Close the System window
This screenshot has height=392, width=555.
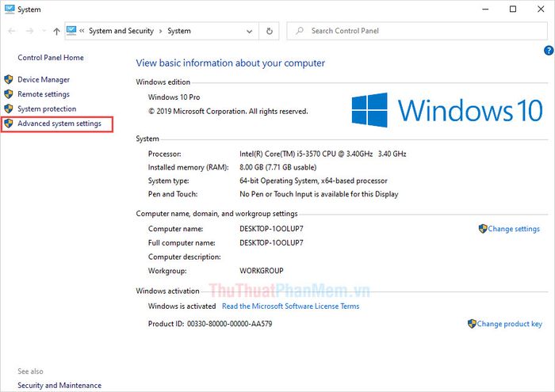click(541, 10)
